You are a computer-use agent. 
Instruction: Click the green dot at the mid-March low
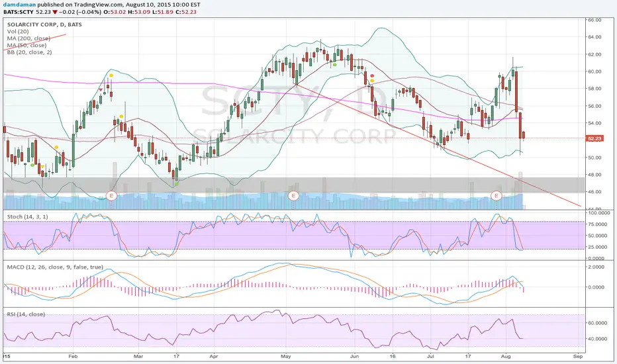pos(176,184)
